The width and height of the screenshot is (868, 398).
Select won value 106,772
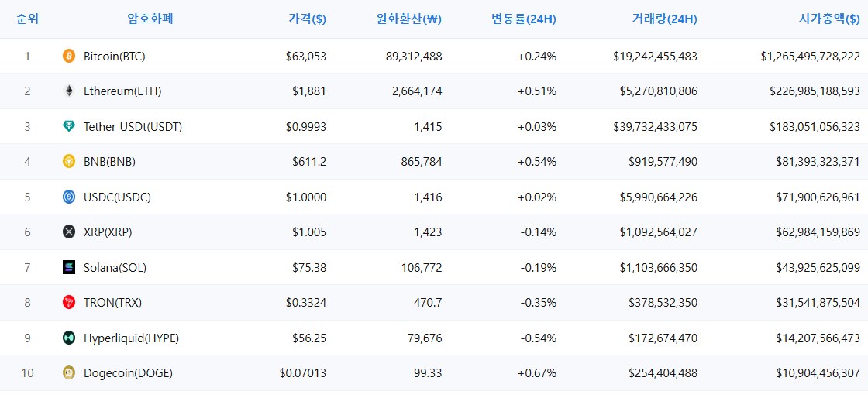point(422,268)
